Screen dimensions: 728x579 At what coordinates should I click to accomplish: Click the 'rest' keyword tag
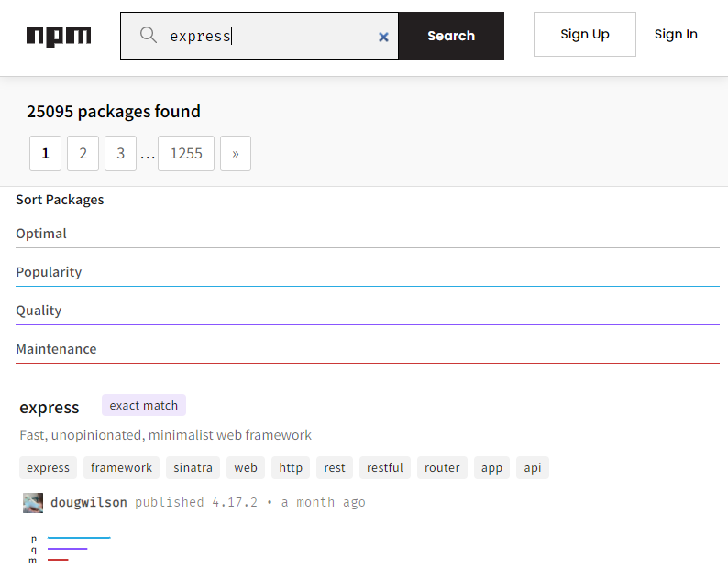335,467
